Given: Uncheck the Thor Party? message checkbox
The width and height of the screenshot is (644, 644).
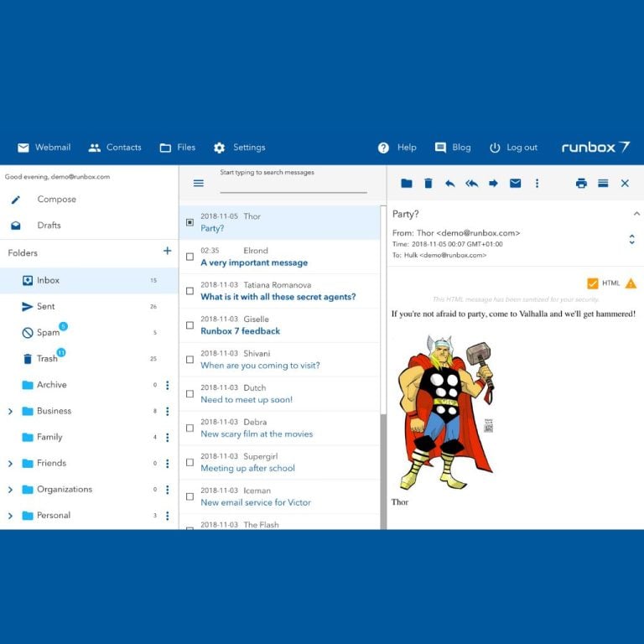Looking at the screenshot, I should tap(190, 222).
